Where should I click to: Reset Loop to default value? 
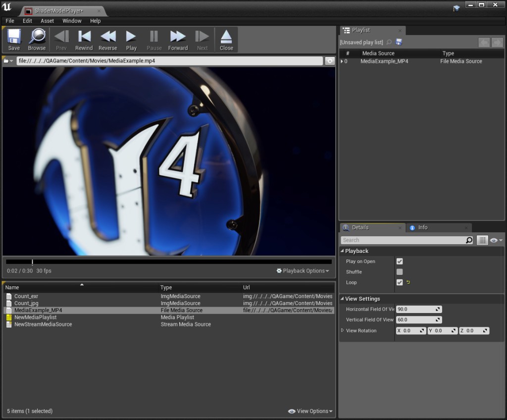tap(408, 282)
